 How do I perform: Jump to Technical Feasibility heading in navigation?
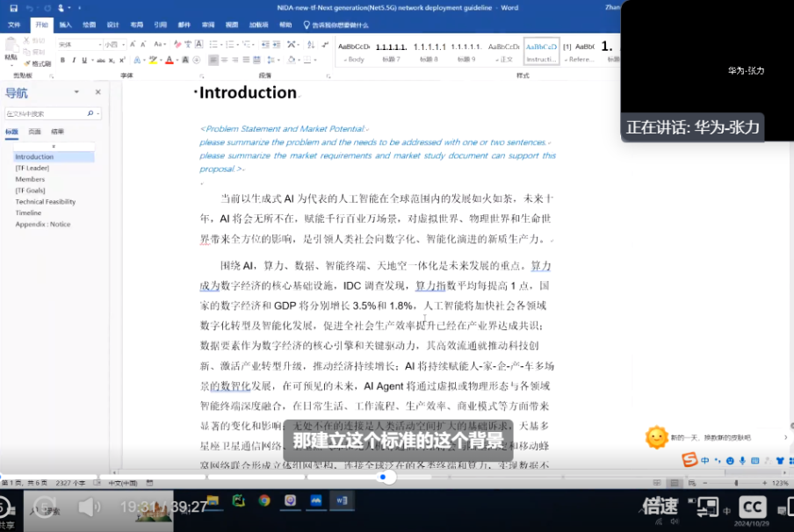click(45, 201)
